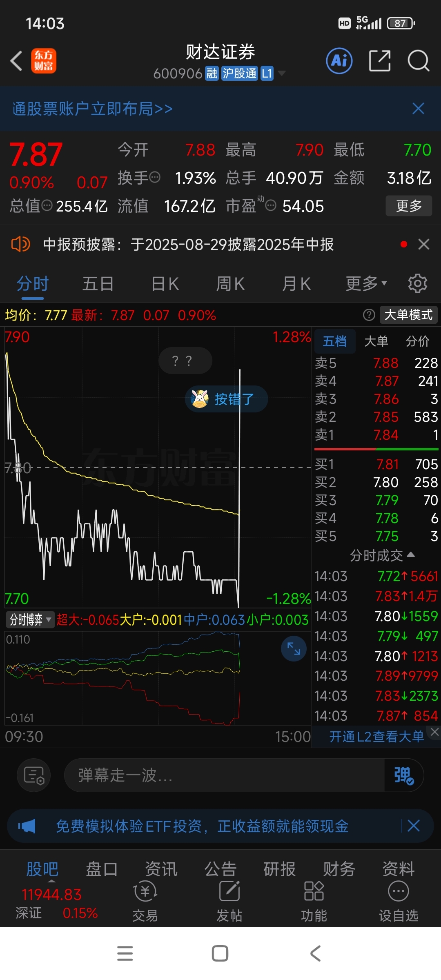
Task: Open the search magnifier icon
Action: click(x=418, y=61)
